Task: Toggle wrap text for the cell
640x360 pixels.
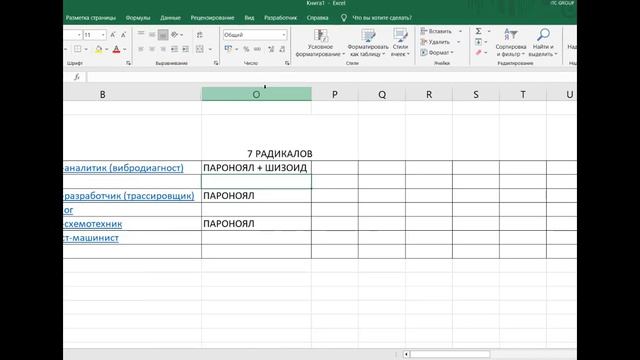Action: [x=200, y=35]
